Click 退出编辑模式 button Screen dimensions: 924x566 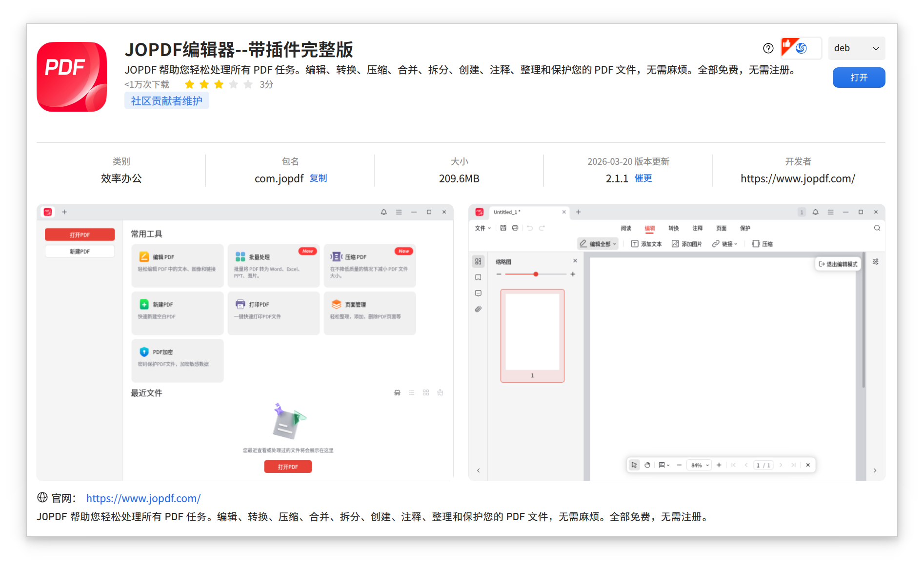838,264
